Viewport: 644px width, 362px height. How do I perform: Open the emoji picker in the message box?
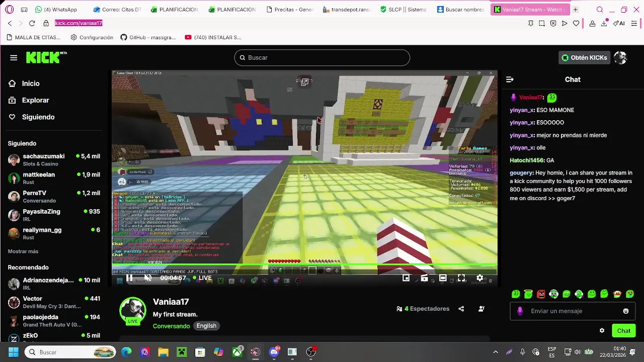pyautogui.click(x=626, y=311)
